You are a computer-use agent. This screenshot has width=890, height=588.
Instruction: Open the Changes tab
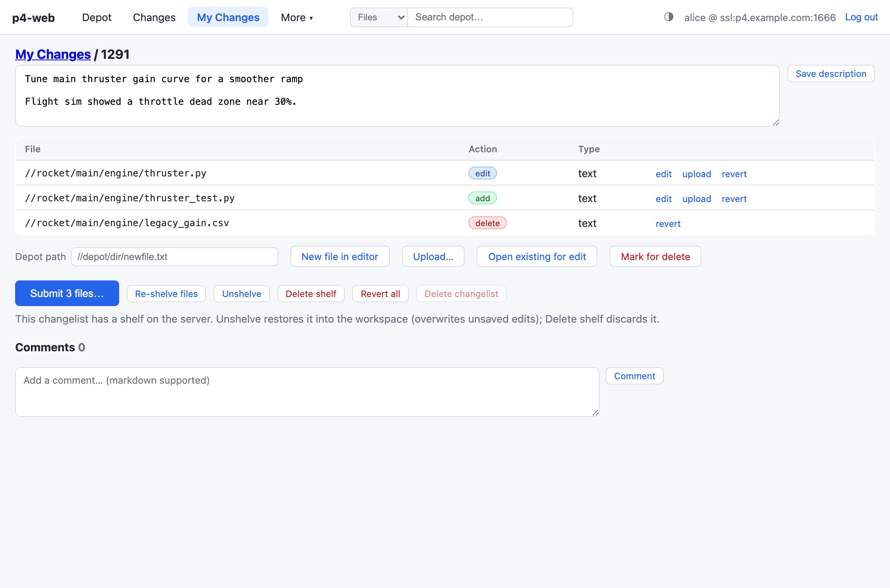154,17
